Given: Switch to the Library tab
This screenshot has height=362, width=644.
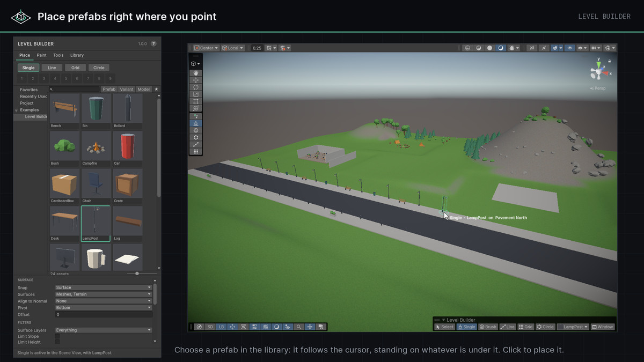Looking at the screenshot, I should (77, 55).
